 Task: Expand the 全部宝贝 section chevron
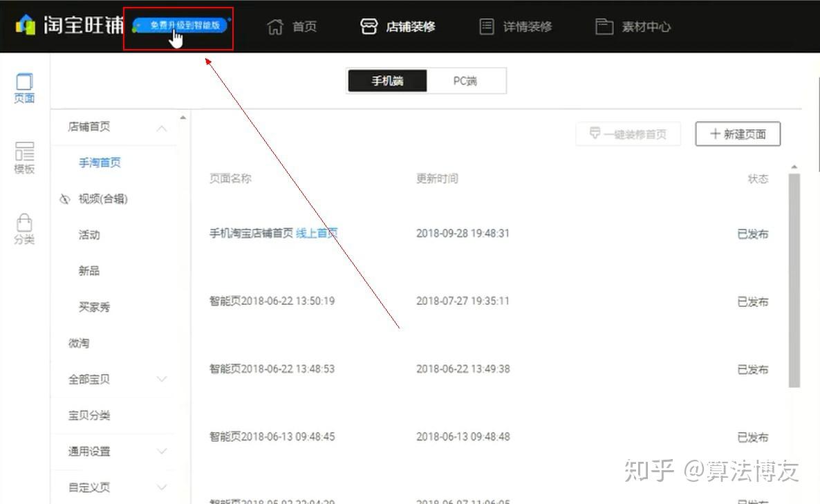pyautogui.click(x=162, y=379)
